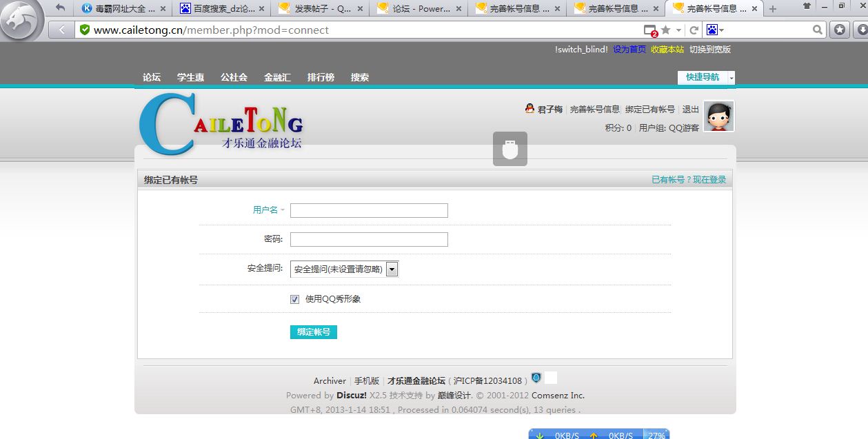Image resolution: width=868 pixels, height=439 pixels.
Task: Open the dropdown arrow next to the bookmark star
Action: pyautogui.click(x=678, y=30)
